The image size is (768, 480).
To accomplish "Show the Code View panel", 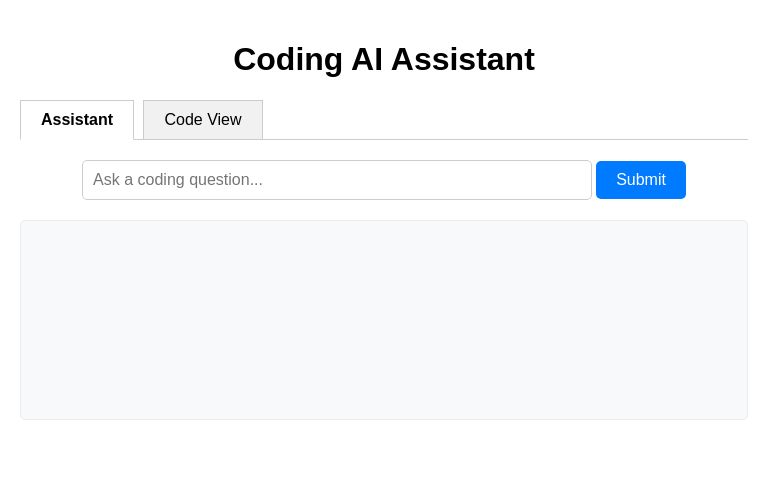I will point(203,120).
